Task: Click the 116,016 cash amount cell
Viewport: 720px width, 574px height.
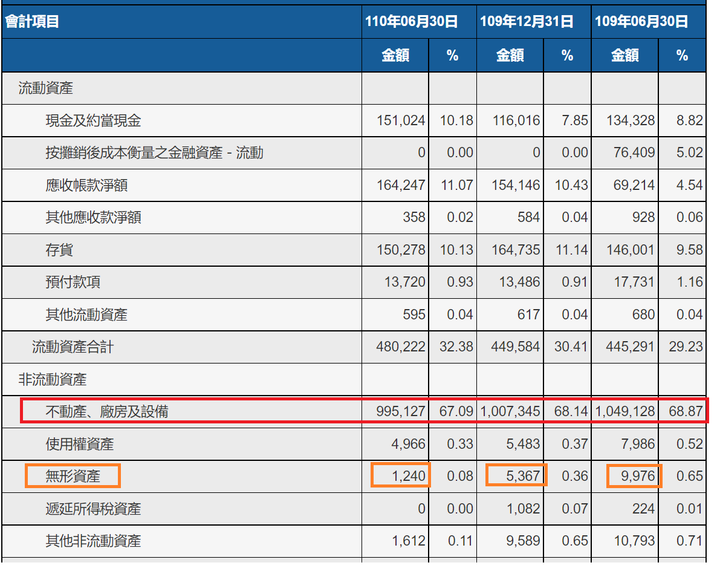Action: pyautogui.click(x=516, y=121)
